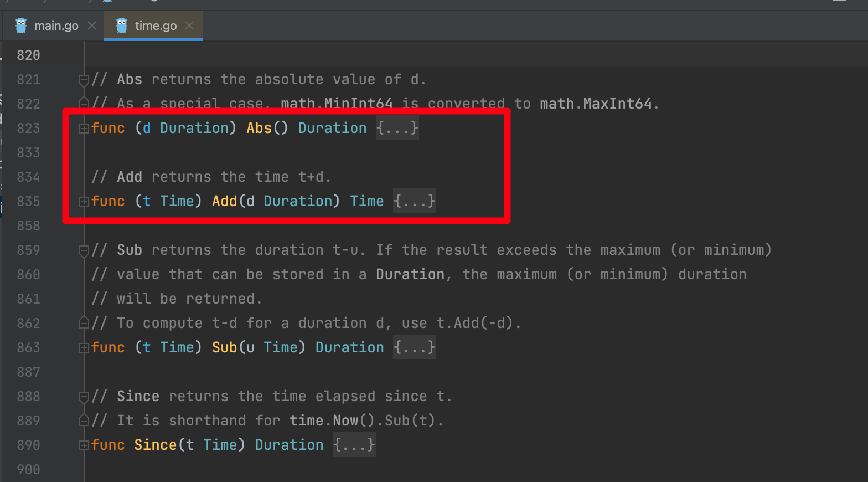Viewport: 868px width, 482px height.
Task: Unfold the Sub function via gutter plus
Action: [84, 348]
